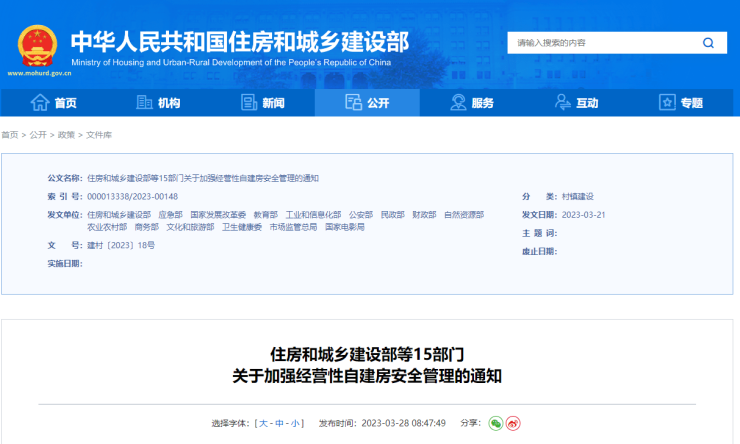
Task: Open 文件库 in the breadcrumb
Action: (x=98, y=134)
